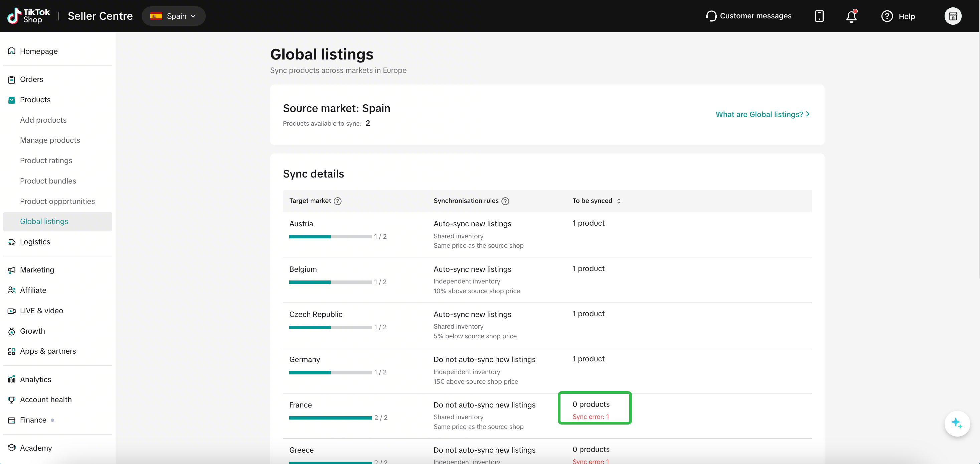
Task: Click Belgium 1 product to be synced
Action: click(588, 269)
